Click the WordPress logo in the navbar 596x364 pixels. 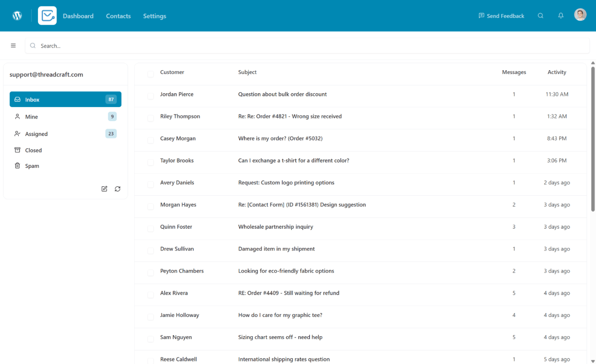point(17,15)
